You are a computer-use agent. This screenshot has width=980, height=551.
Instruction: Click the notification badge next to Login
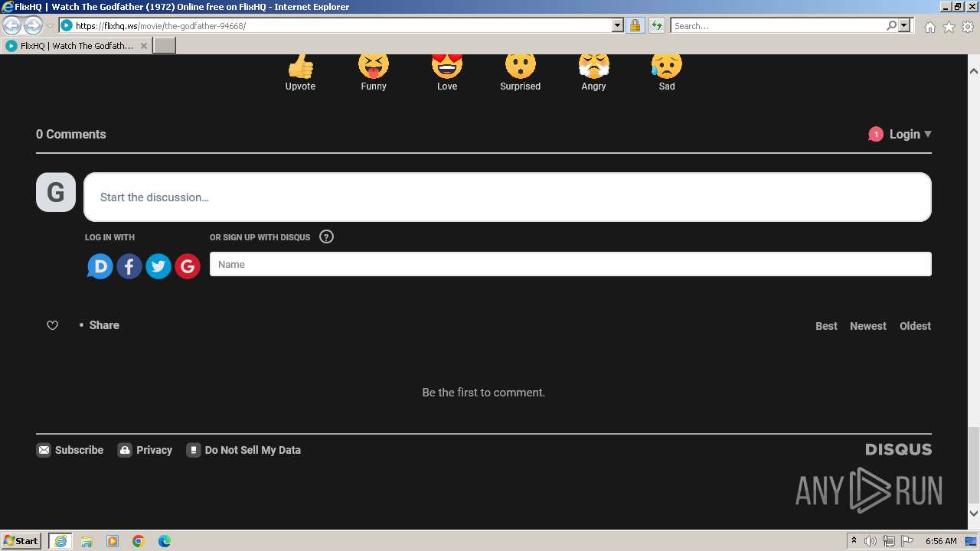coord(876,134)
